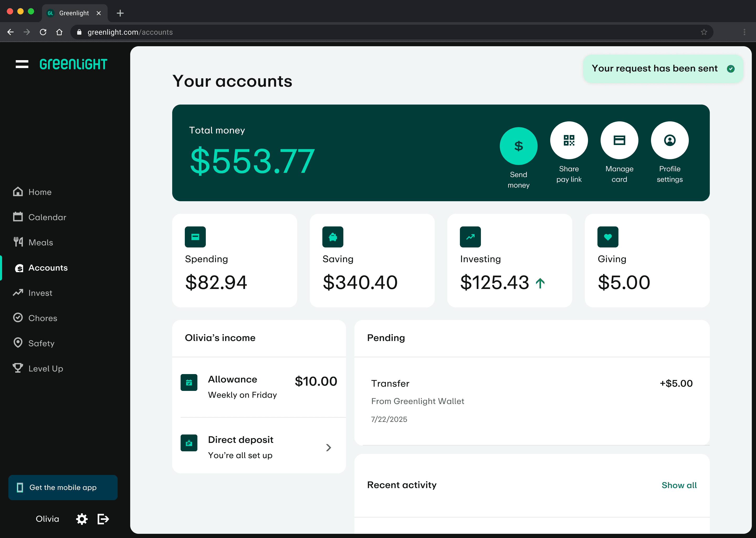The height and width of the screenshot is (538, 756).
Task: Toggle the hamburger menu icon
Action: (22, 64)
